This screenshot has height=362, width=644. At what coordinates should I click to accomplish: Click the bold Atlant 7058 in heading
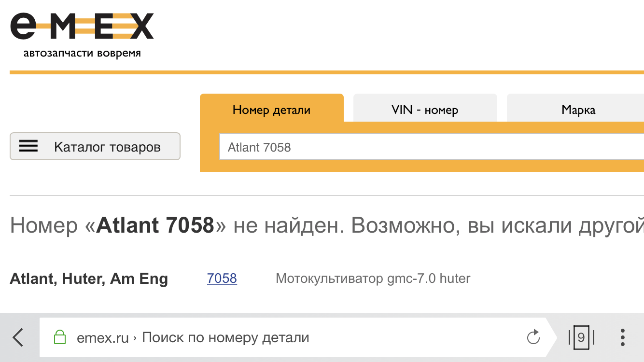[155, 225]
